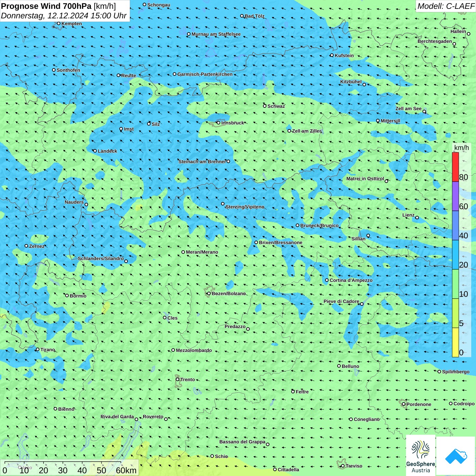
Task: Click the 'Schlanders/Silandro' label
Action: point(101,258)
